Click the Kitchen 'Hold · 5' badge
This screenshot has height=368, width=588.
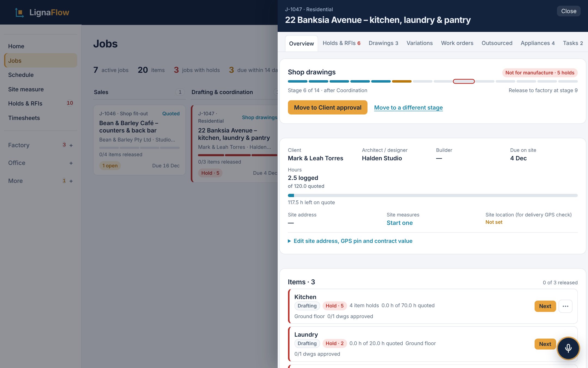[335, 306]
